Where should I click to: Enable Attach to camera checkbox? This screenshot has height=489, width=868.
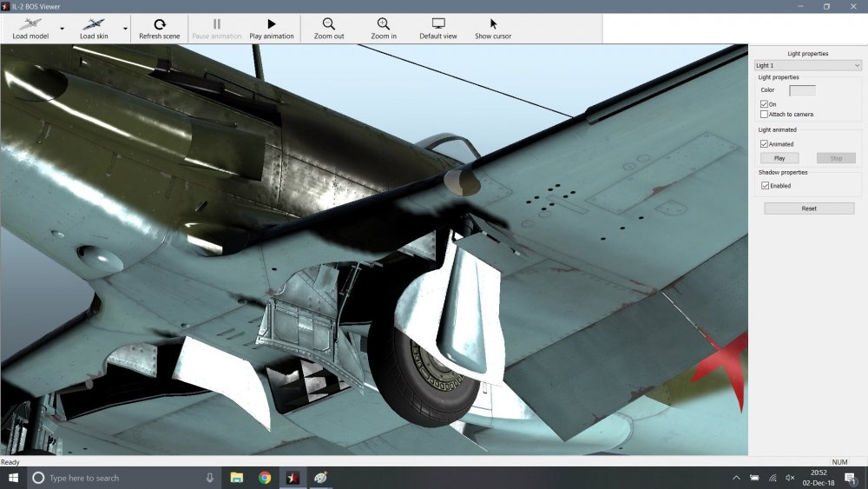(765, 115)
